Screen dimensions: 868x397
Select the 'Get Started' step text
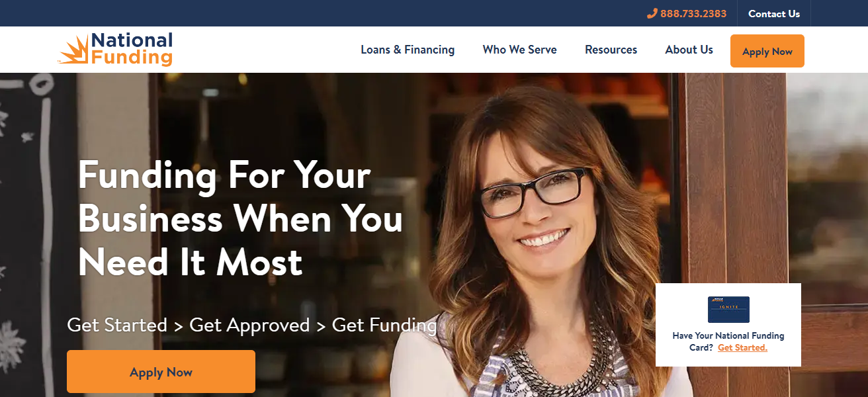pos(117,326)
